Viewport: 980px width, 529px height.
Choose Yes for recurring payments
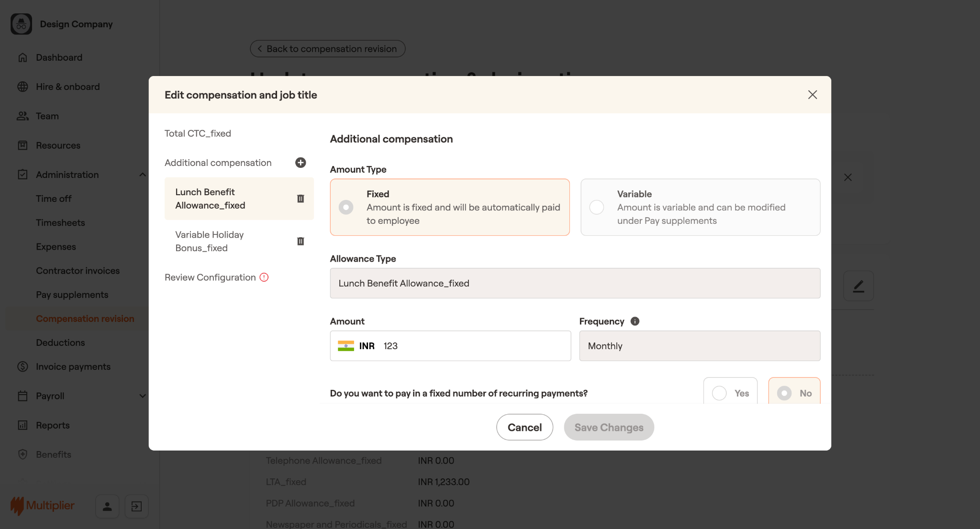pyautogui.click(x=719, y=393)
